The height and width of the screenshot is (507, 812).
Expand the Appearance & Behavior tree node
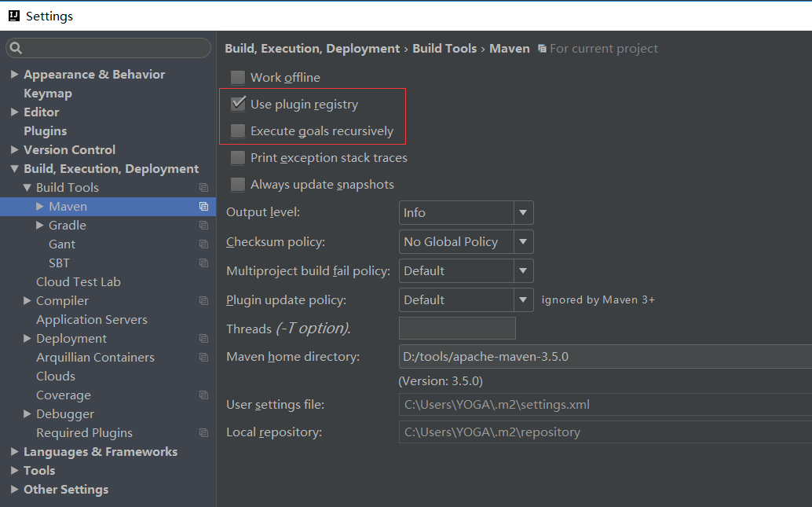coord(15,75)
